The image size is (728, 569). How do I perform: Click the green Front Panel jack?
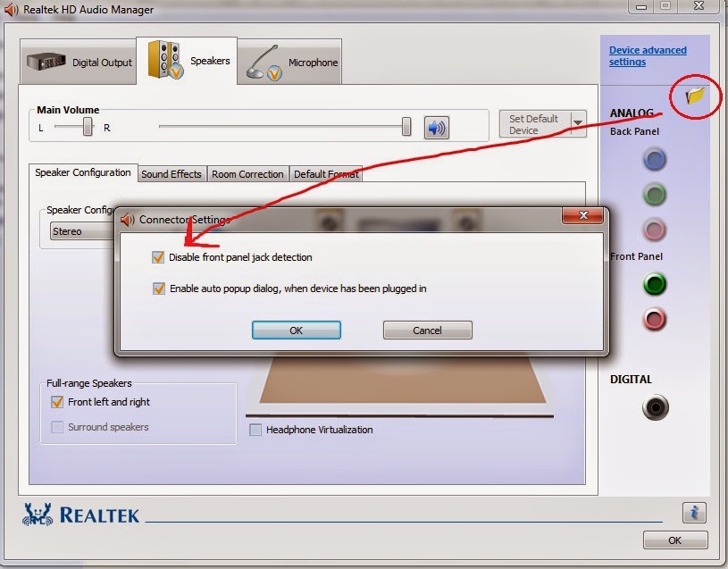click(x=655, y=284)
